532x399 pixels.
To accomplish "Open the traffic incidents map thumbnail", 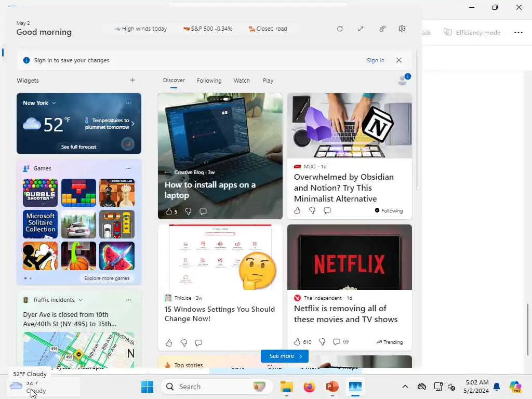I will tap(79, 350).
